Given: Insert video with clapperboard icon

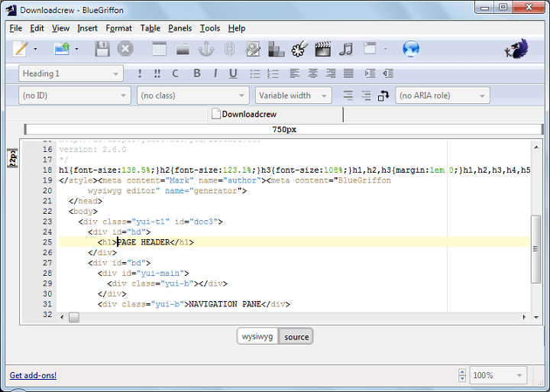Looking at the screenshot, I should pos(322,49).
